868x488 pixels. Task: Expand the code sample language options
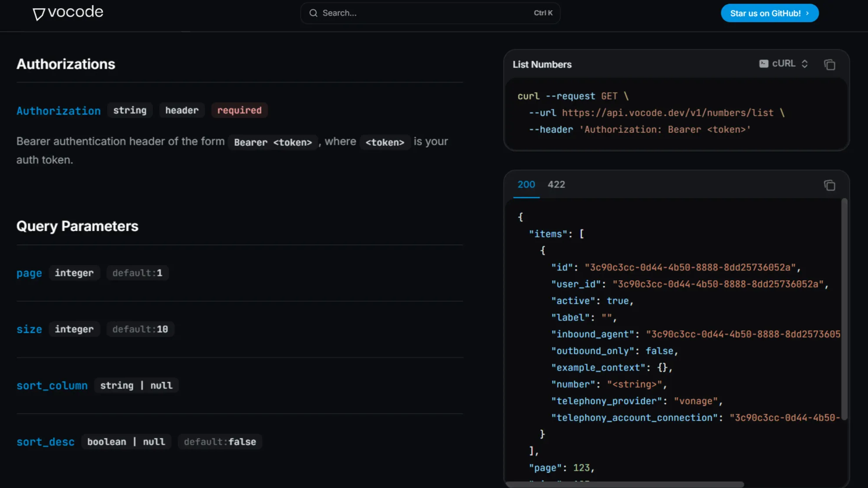click(806, 63)
